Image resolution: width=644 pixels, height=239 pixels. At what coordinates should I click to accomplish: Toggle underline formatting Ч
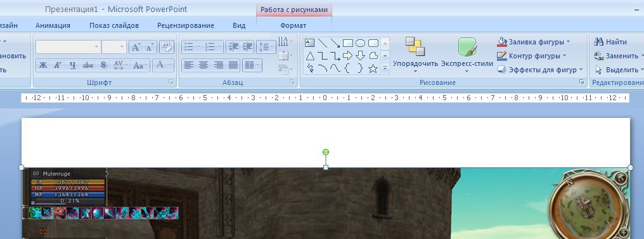[73, 65]
